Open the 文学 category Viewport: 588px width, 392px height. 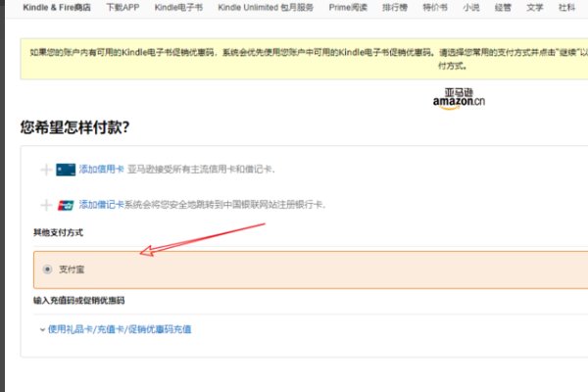(x=534, y=7)
